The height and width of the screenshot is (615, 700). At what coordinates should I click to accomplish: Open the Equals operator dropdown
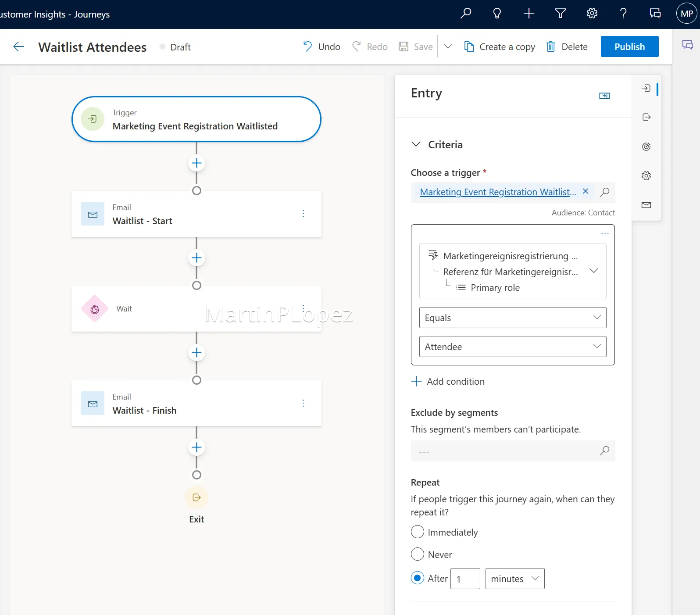coord(513,318)
